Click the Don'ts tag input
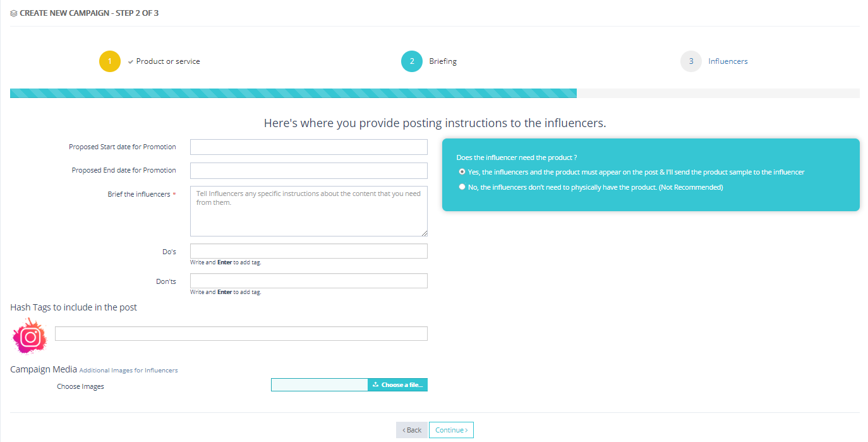The height and width of the screenshot is (442, 868). [308, 281]
